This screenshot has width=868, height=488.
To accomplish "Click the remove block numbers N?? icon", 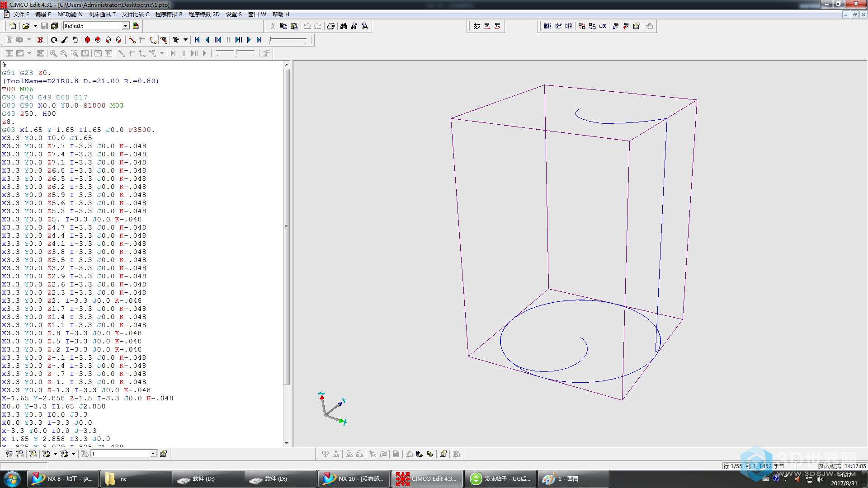I will click(568, 26).
